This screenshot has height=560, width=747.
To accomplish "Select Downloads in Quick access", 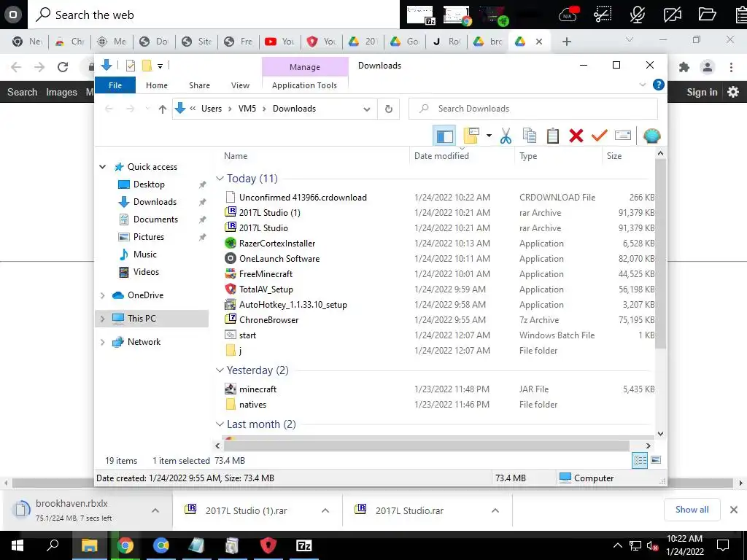I will tap(155, 202).
